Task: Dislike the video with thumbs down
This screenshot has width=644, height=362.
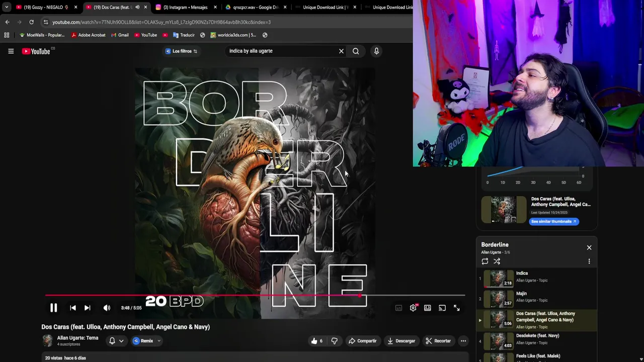Action: pos(334,341)
